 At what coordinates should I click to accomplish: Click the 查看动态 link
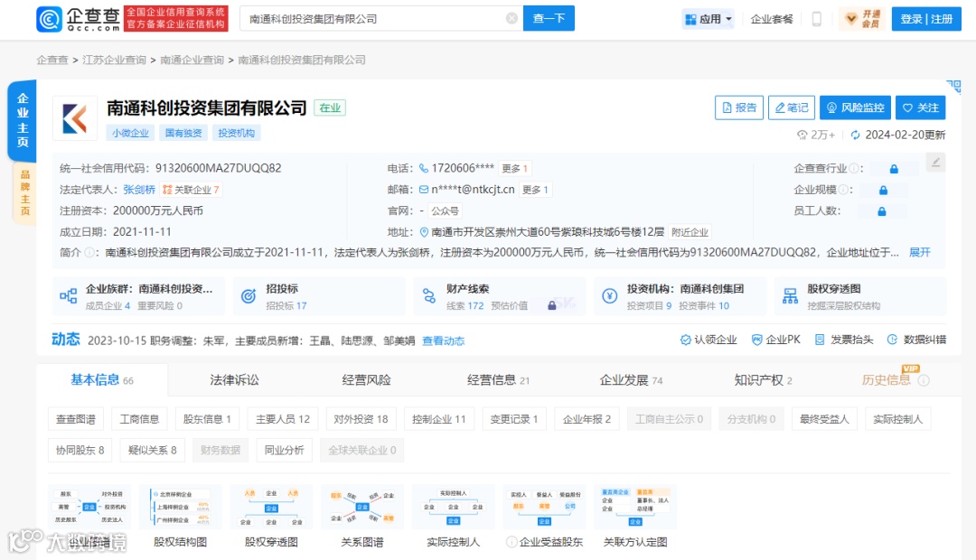coord(443,341)
